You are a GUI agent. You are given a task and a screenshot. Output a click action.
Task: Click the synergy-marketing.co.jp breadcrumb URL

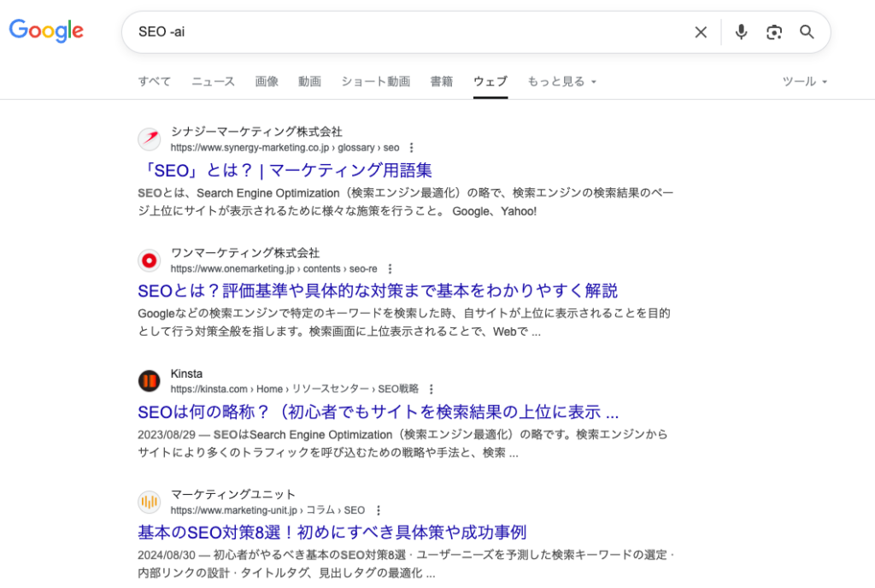285,148
